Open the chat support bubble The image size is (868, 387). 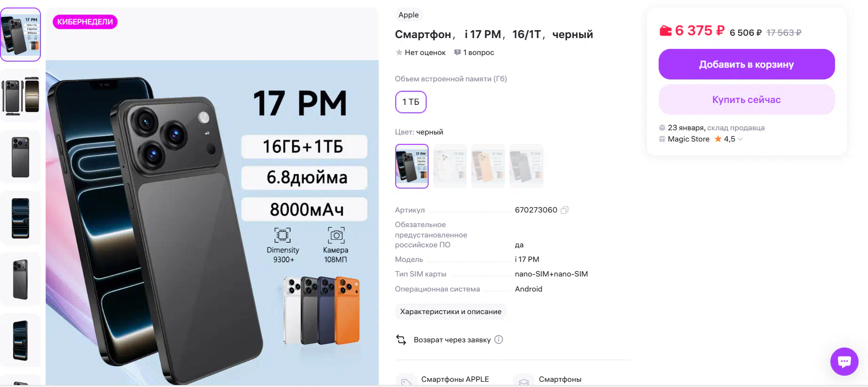[x=844, y=361]
